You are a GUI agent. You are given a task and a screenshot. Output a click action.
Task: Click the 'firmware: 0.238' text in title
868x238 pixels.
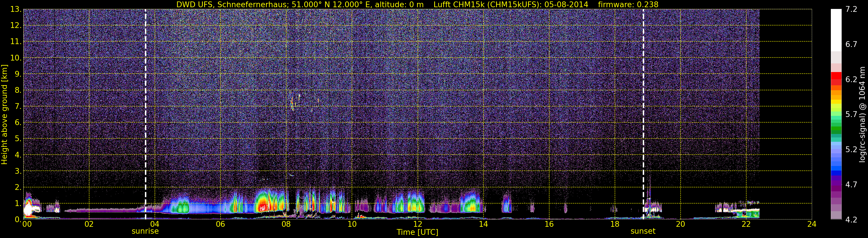pos(628,4)
